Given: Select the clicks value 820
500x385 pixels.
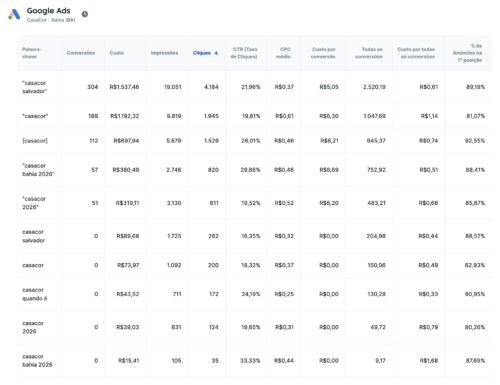Looking at the screenshot, I should coord(213,170).
